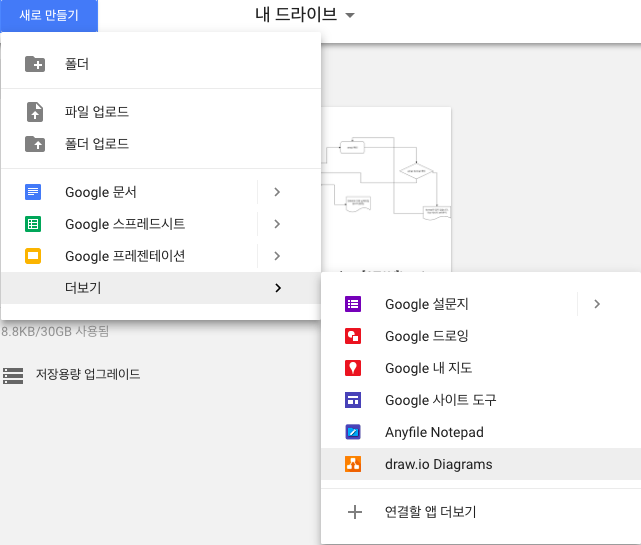This screenshot has width=641, height=545.
Task: Click the yellow Google Slides icon
Action: [x=33, y=256]
